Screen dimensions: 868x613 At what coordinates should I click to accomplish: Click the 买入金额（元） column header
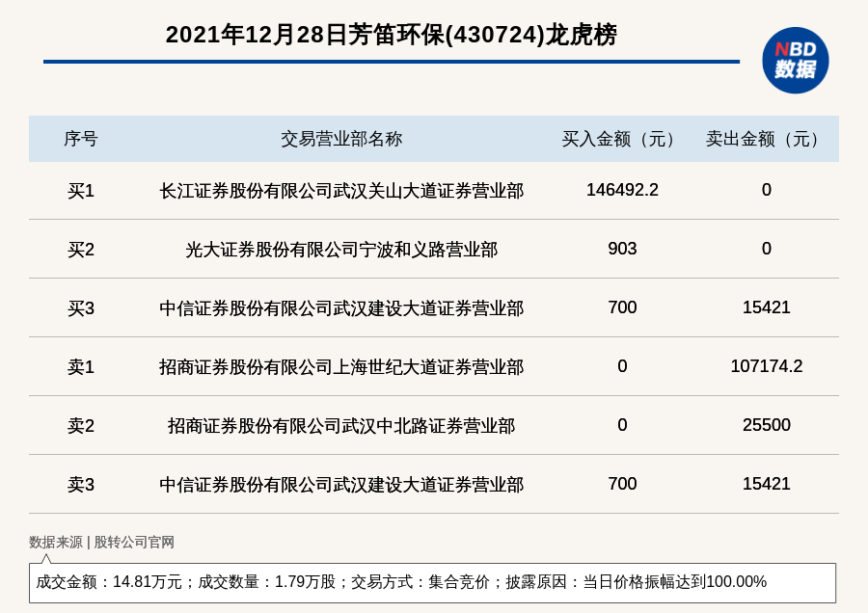point(622,139)
